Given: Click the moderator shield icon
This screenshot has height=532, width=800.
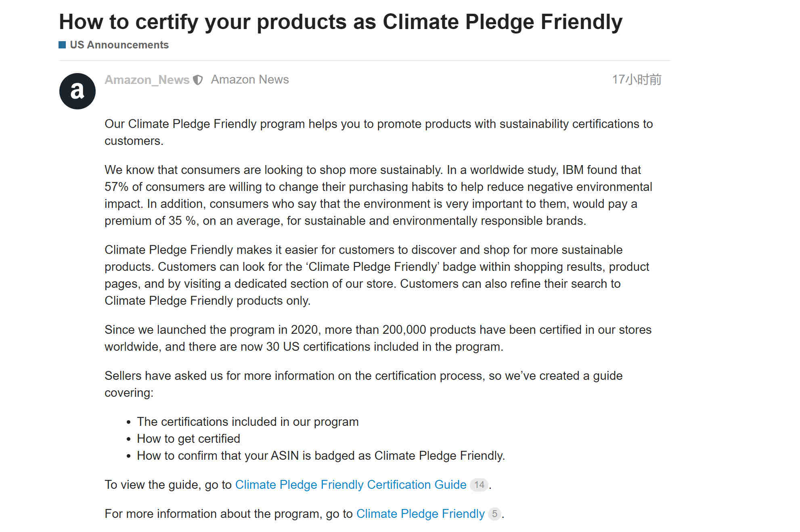Looking at the screenshot, I should [198, 80].
